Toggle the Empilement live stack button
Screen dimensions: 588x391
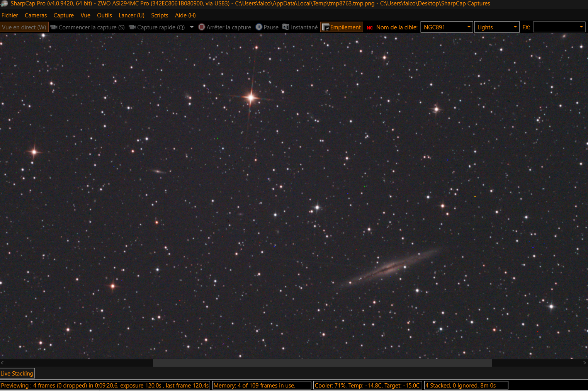(342, 27)
